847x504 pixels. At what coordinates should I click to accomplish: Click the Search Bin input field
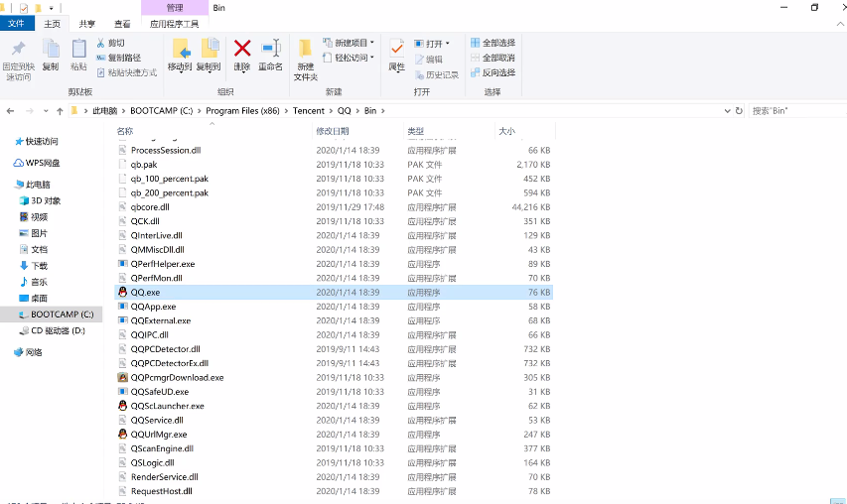(x=797, y=110)
